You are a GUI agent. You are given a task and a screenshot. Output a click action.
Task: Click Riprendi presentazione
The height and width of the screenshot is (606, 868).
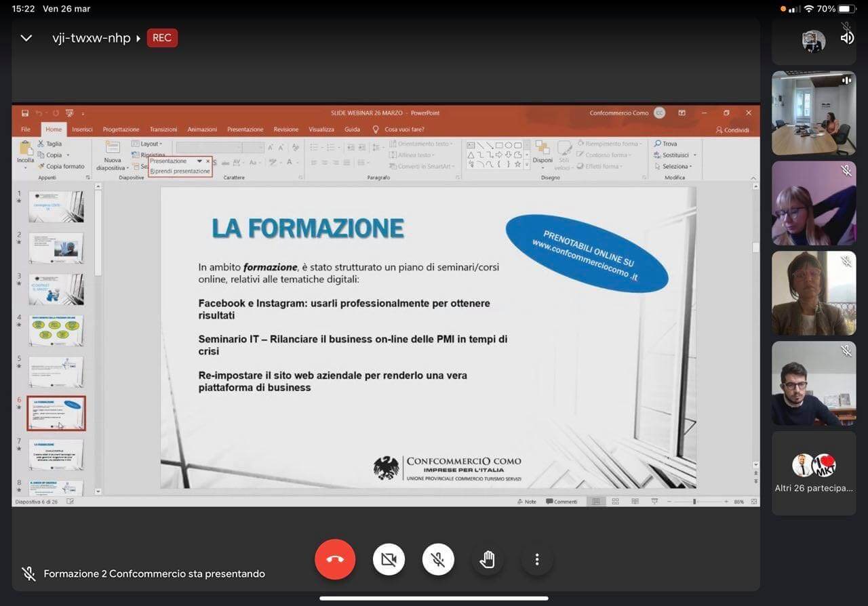(x=180, y=171)
